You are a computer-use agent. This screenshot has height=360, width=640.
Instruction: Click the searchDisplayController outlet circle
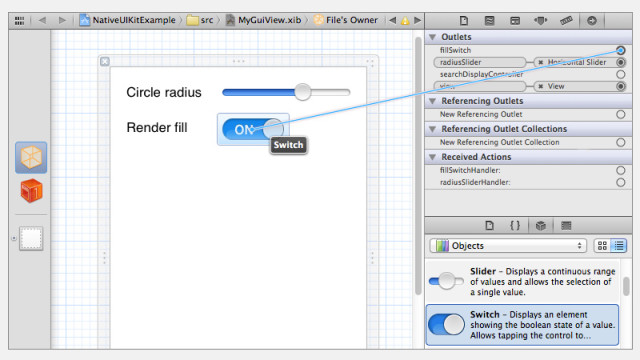click(620, 74)
